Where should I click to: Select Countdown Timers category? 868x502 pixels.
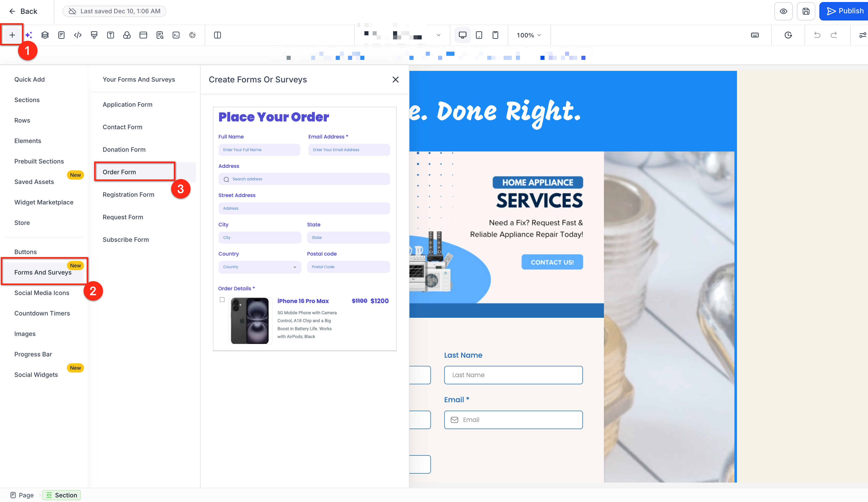42,313
